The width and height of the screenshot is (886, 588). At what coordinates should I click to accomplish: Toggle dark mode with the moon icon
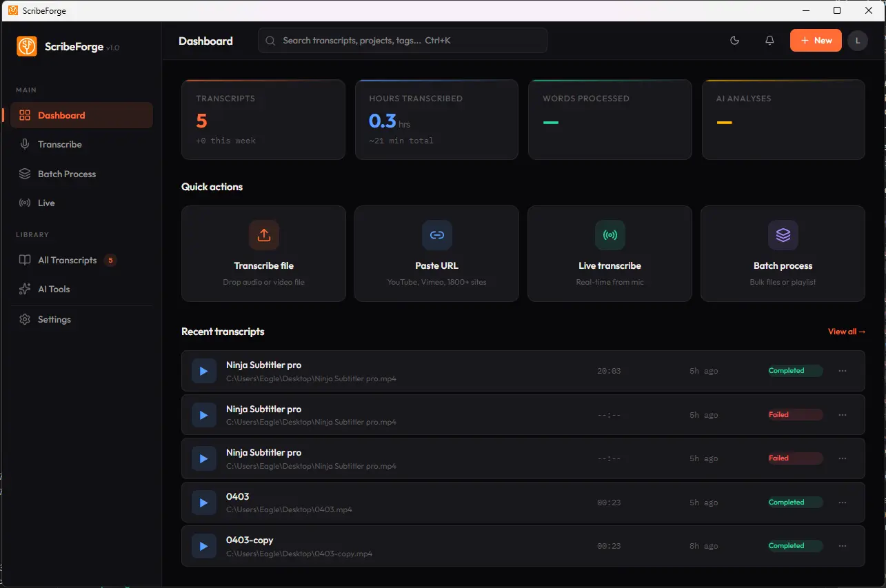[734, 41]
